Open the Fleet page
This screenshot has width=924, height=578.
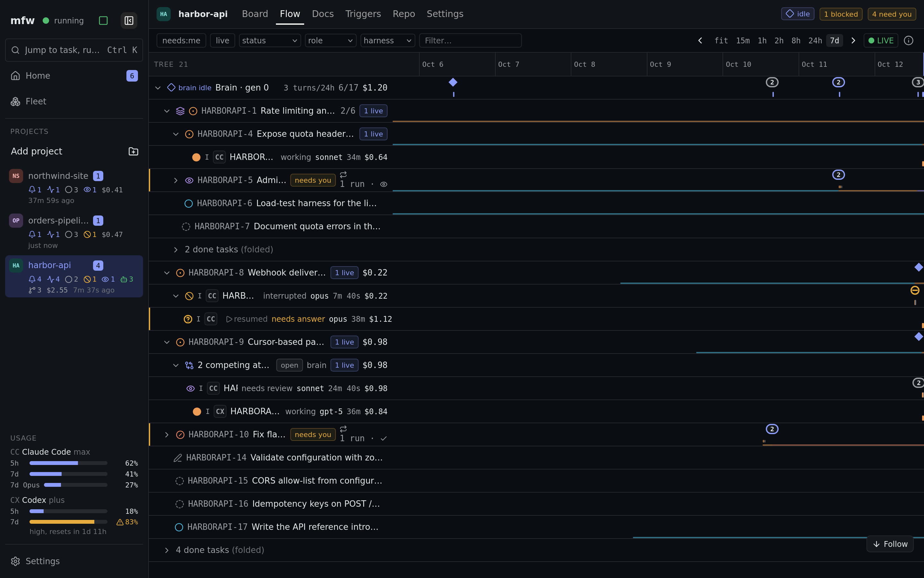click(74, 101)
